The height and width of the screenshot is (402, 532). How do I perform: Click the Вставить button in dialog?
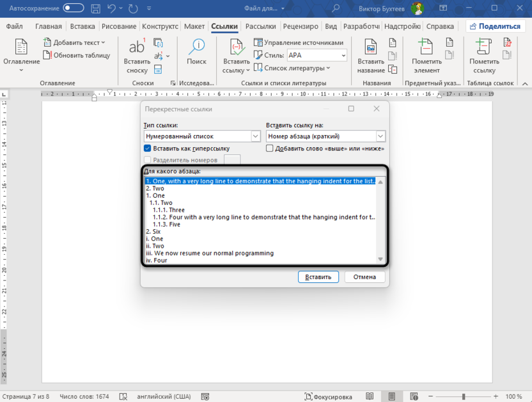pos(318,277)
